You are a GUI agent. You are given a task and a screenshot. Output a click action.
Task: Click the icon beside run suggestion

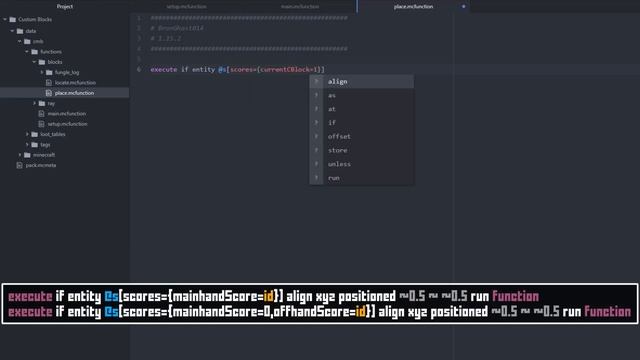(x=316, y=178)
